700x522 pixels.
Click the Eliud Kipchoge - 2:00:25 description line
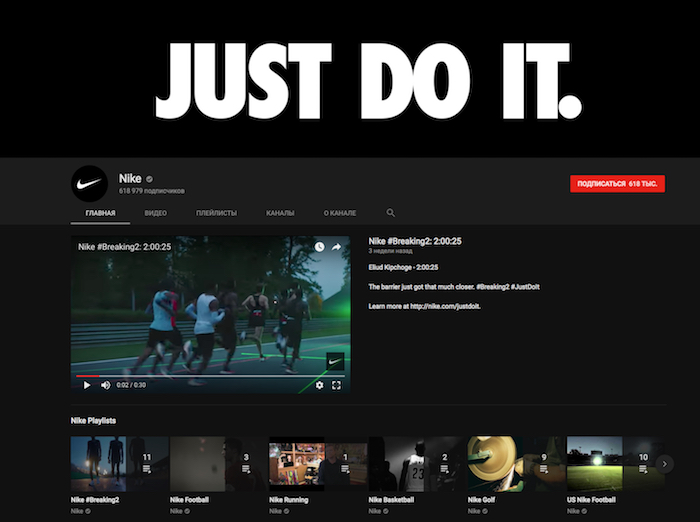coord(403,267)
